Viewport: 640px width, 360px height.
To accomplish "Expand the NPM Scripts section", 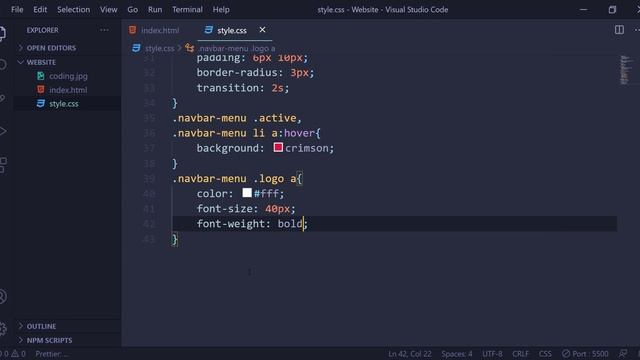I will [49, 340].
